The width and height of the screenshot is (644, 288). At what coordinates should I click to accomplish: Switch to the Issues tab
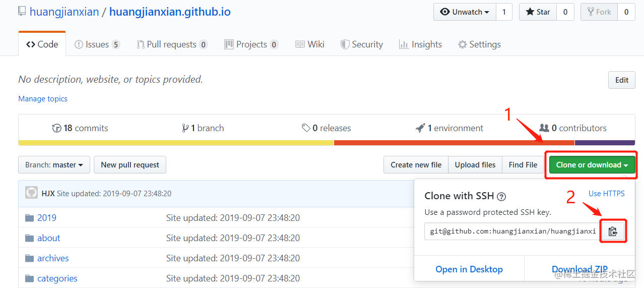click(97, 44)
